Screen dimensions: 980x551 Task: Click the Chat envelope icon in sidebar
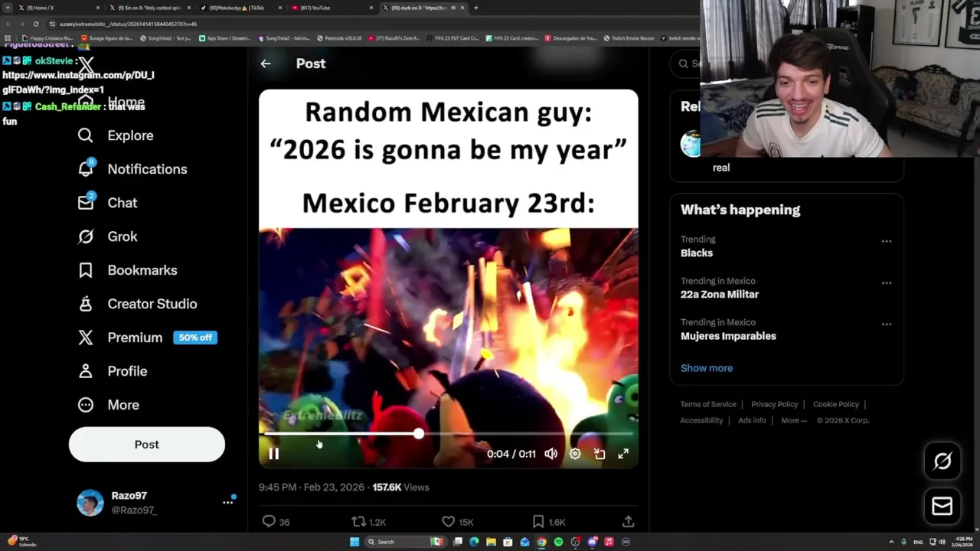pos(86,203)
